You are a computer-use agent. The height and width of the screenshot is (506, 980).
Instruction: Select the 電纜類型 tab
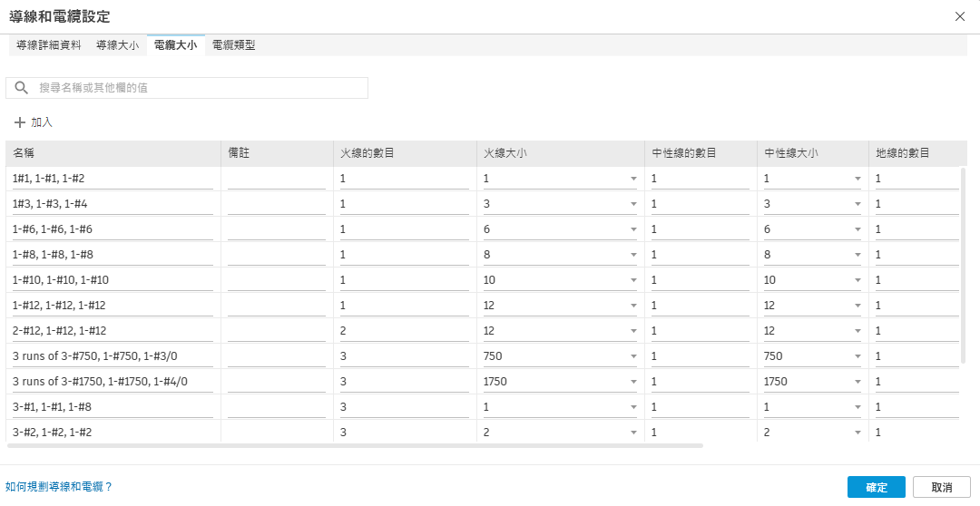(x=234, y=44)
